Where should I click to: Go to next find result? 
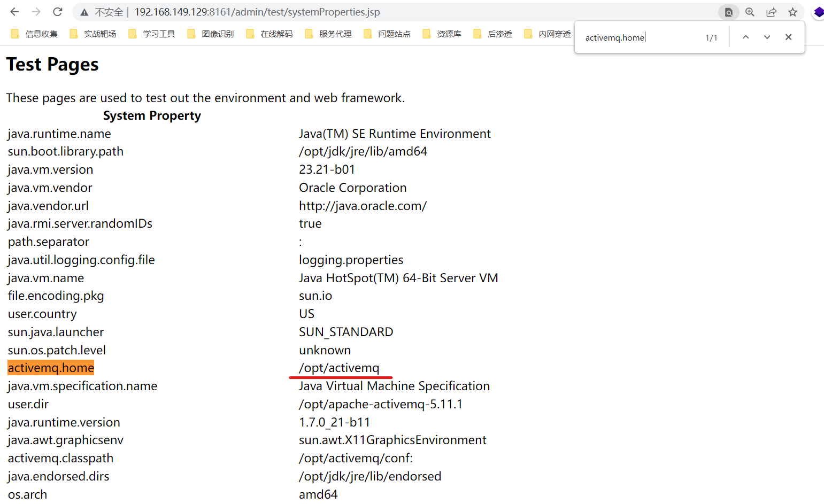coord(767,37)
